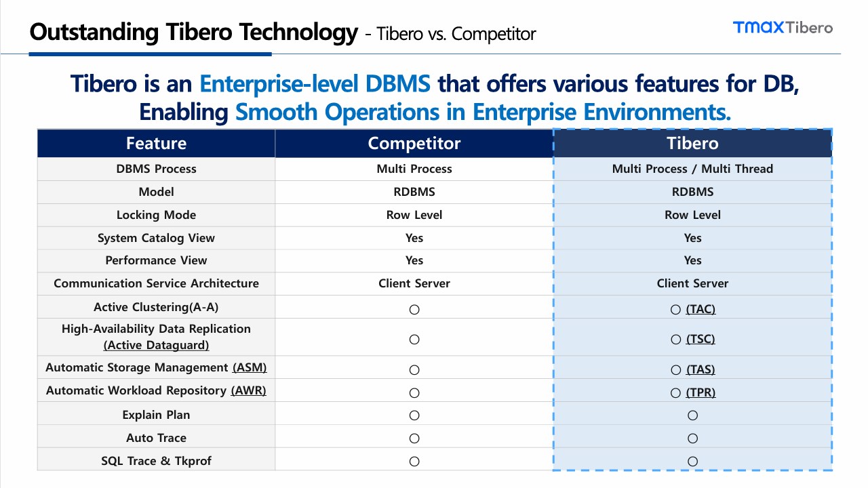868x488 pixels.
Task: Click 'Automatic Workload Repository (AWR)' label
Action: [156, 390]
